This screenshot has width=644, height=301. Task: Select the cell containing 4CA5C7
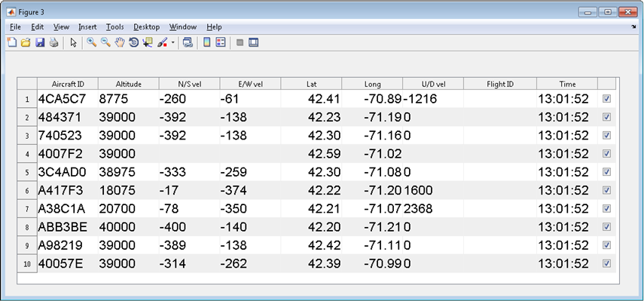pyautogui.click(x=68, y=99)
